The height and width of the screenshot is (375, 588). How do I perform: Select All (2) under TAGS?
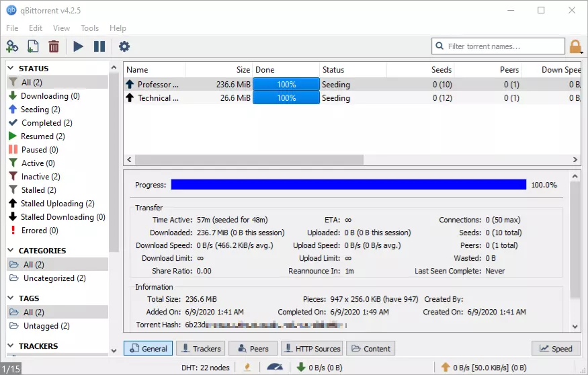tap(57, 312)
